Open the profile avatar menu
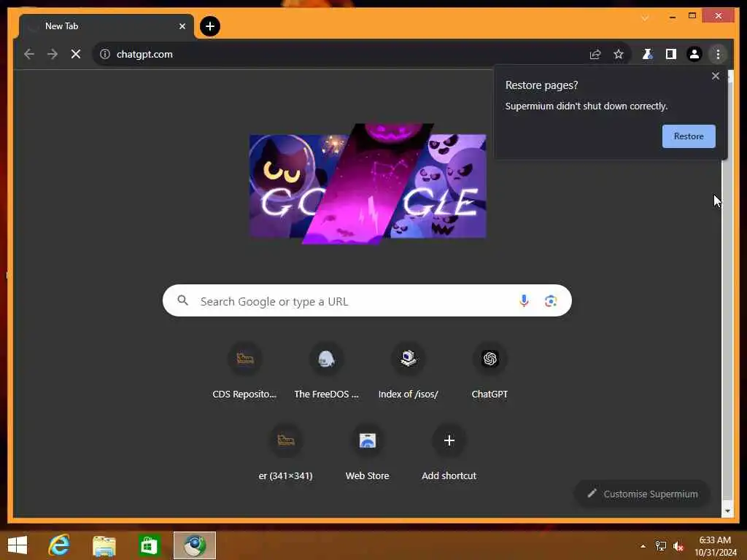The height and width of the screenshot is (560, 747). point(694,54)
